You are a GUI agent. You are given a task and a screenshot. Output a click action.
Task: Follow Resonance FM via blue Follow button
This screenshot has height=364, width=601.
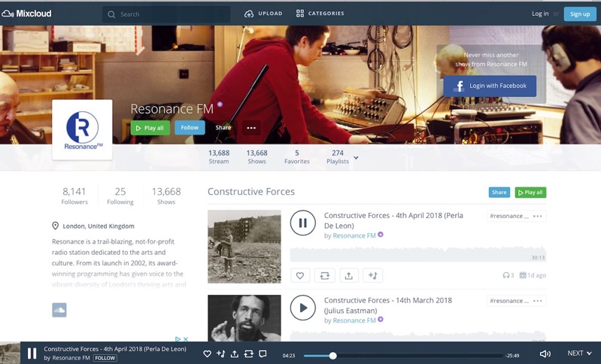tap(190, 128)
